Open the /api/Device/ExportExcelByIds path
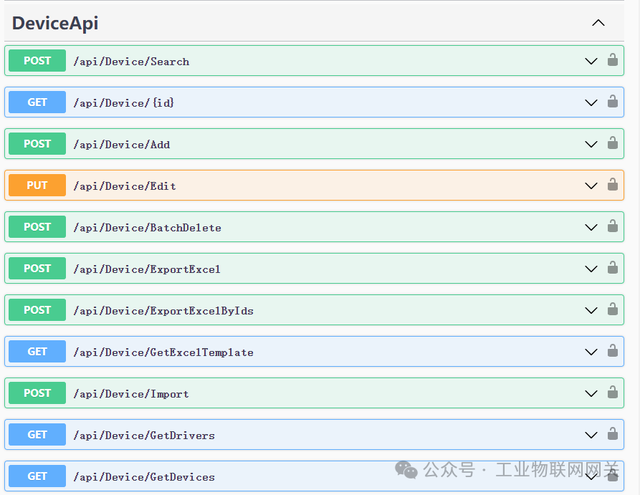 pos(163,311)
